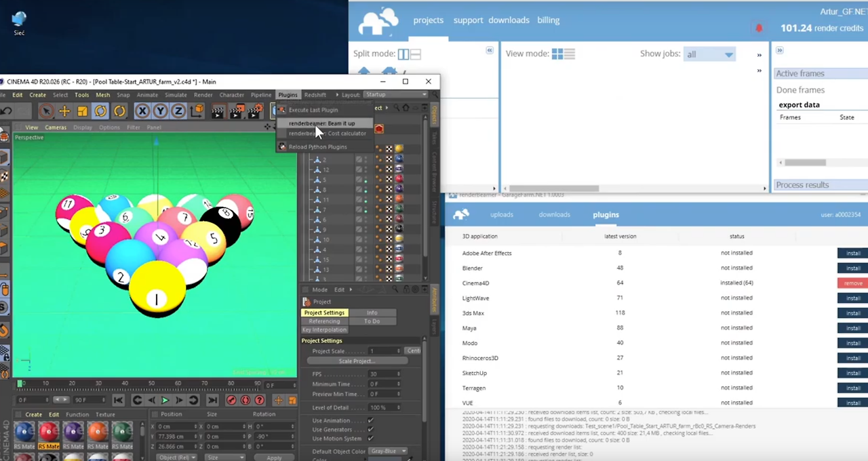Screen dimensions: 868x461
Task: Install the Adobe After Effects plugin
Action: (x=852, y=254)
